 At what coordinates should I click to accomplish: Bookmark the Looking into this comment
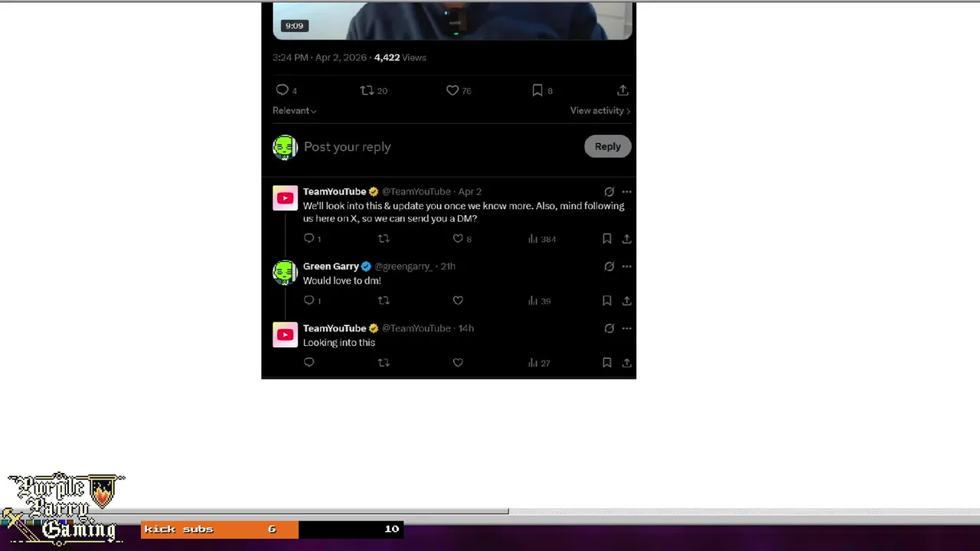tap(606, 363)
